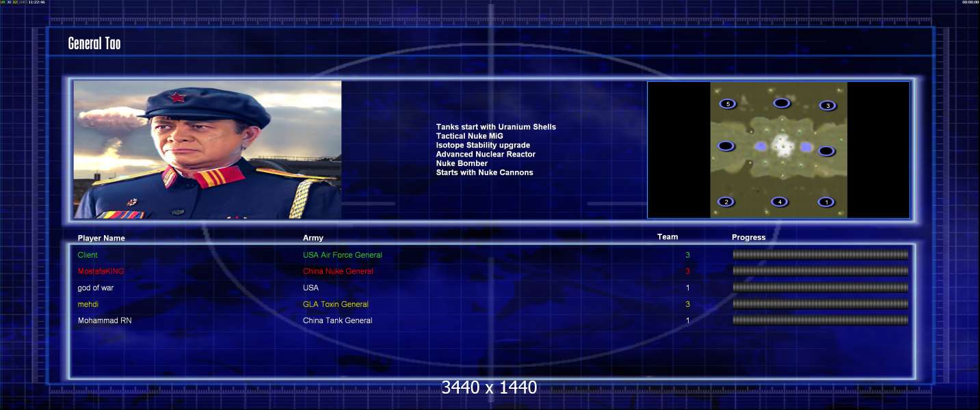Image resolution: width=980 pixels, height=410 pixels.
Task: Click the Army column header
Action: coord(313,238)
